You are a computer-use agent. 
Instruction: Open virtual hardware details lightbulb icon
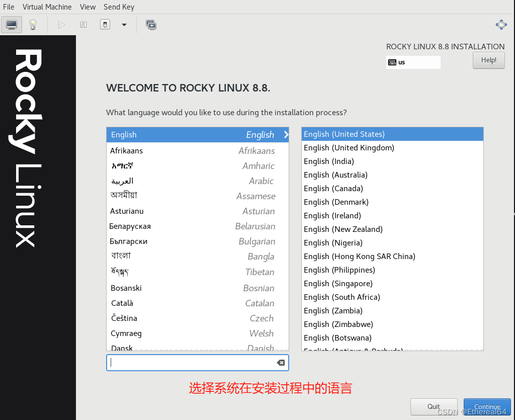33,25
